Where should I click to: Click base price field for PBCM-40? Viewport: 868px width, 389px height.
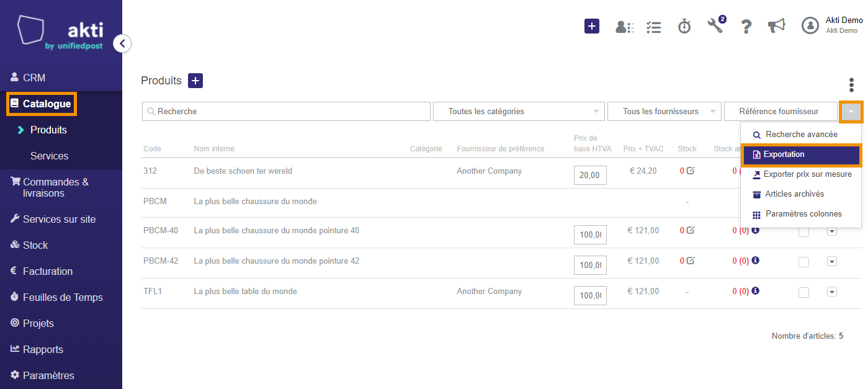click(x=590, y=235)
